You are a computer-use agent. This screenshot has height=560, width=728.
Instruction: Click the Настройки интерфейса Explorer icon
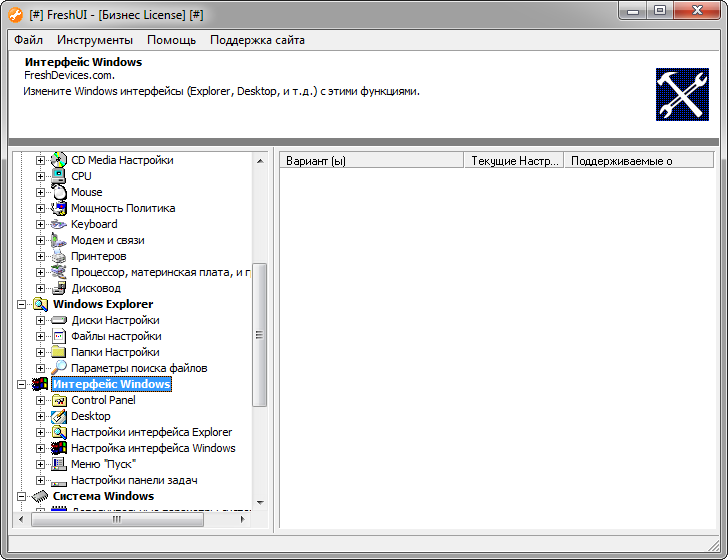58,432
